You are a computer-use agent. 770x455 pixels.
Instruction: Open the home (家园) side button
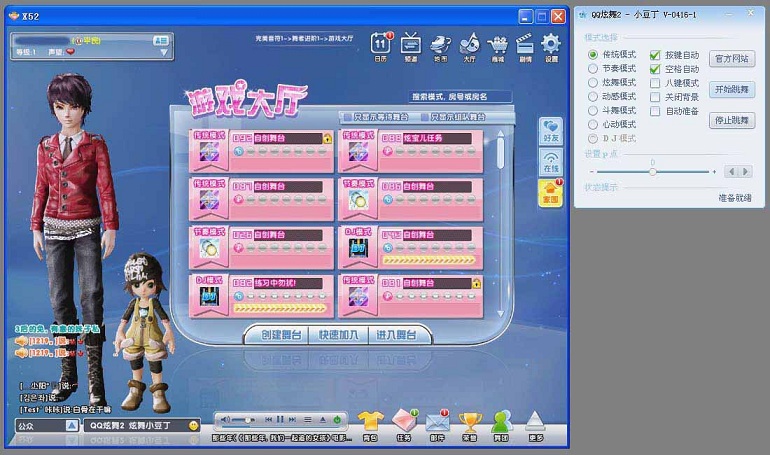(550, 192)
